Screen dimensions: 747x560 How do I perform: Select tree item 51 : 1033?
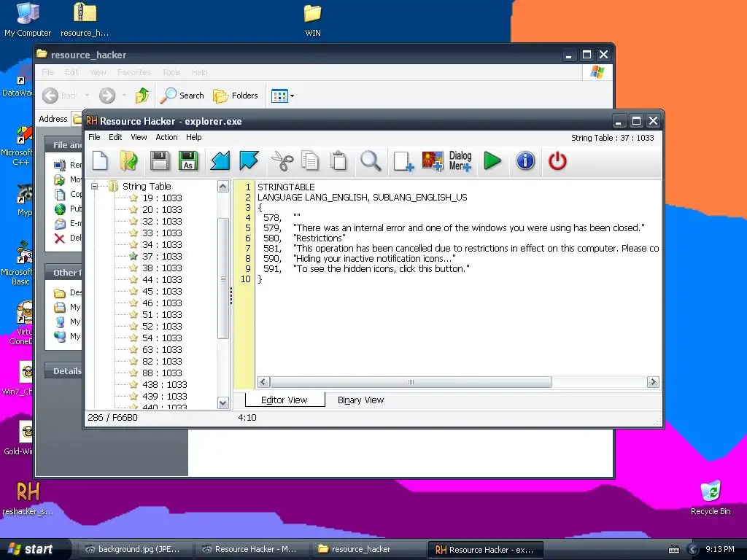click(x=162, y=315)
